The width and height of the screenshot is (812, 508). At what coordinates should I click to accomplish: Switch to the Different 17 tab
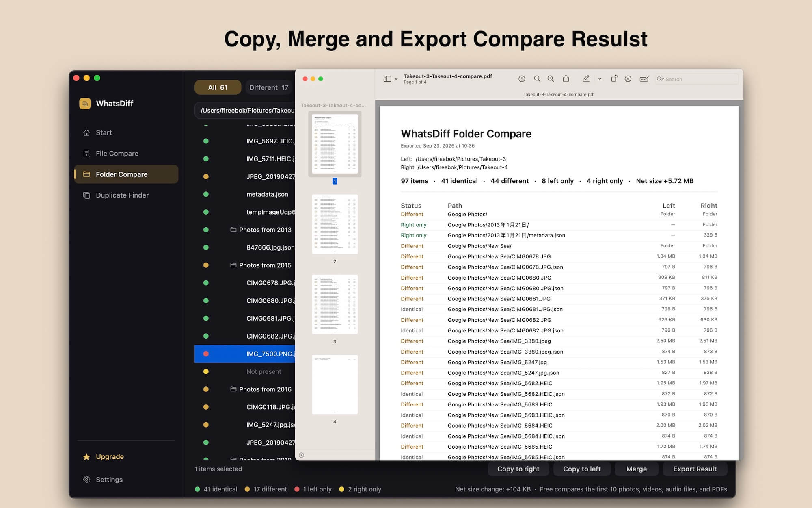(x=269, y=87)
